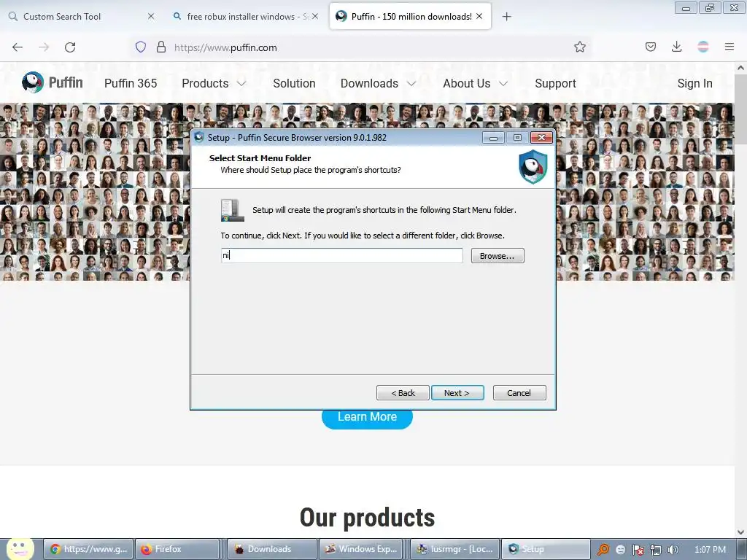Click the Start button smiley icon
The width and height of the screenshot is (747, 560).
click(20, 548)
